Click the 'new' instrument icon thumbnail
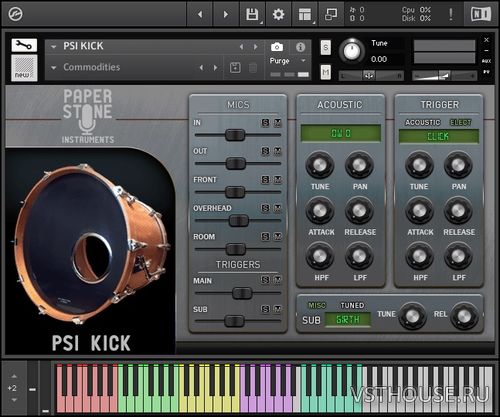The image size is (500, 417). [x=24, y=68]
